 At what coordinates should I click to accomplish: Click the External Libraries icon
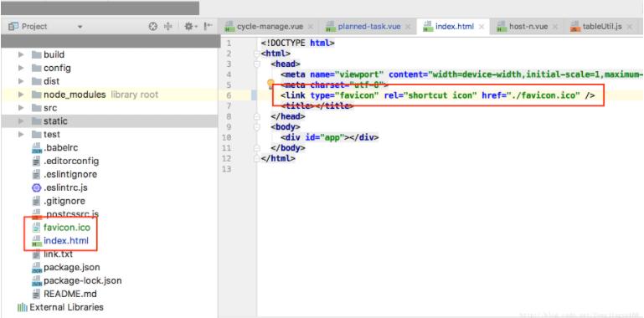pyautogui.click(x=22, y=307)
